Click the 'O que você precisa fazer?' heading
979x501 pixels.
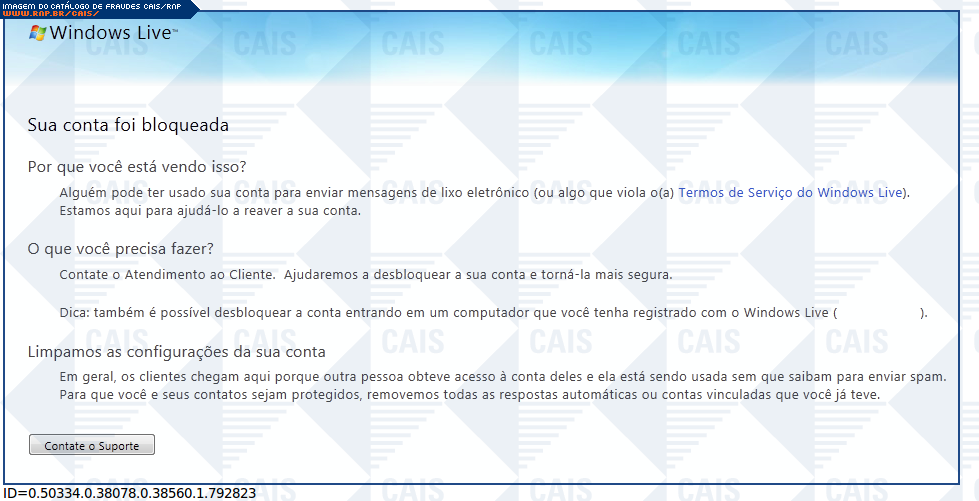pos(121,249)
